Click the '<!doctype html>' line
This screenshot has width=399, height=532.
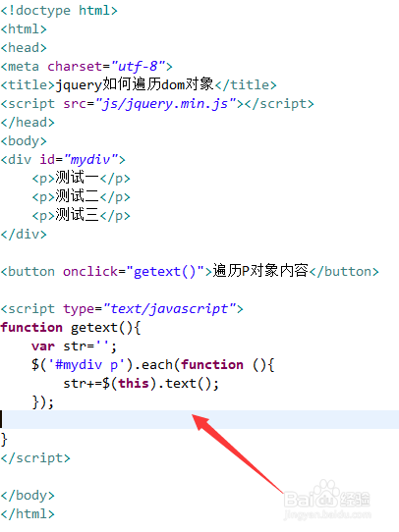[59, 11]
